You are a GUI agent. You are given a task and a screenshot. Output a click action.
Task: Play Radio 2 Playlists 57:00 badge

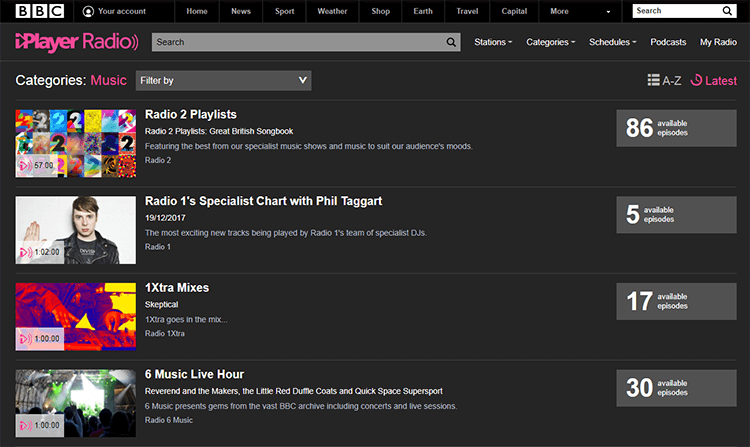37,165
